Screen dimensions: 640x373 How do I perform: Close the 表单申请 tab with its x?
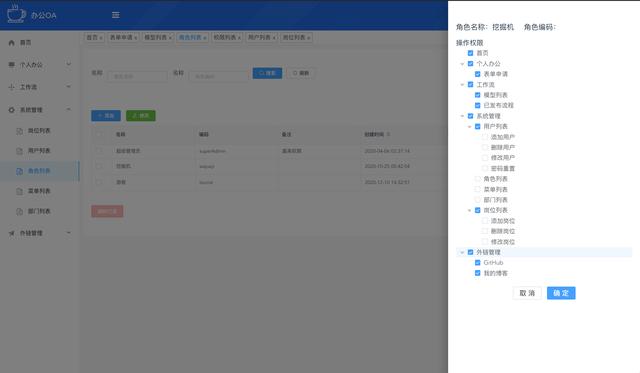(x=136, y=38)
